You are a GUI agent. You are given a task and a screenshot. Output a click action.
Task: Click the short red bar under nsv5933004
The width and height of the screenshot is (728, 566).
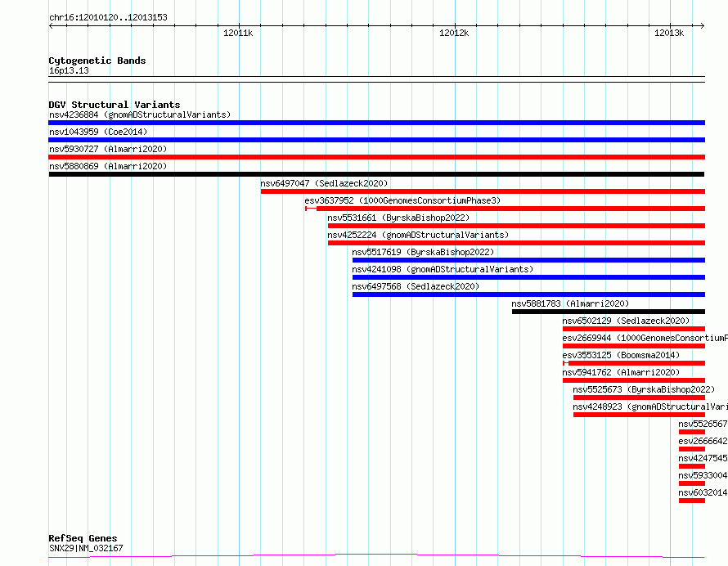pos(692,483)
